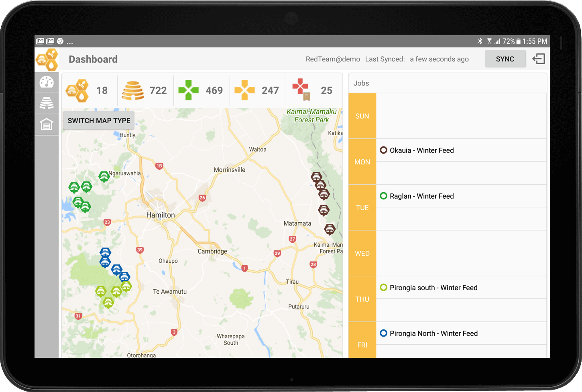Click the yellow cross icon showing 247

click(244, 90)
